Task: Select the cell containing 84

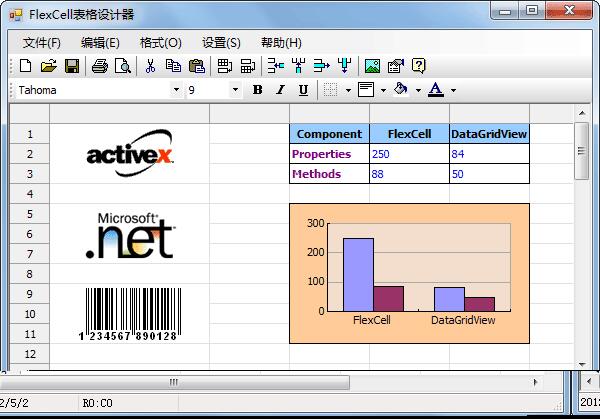Action: [x=489, y=154]
